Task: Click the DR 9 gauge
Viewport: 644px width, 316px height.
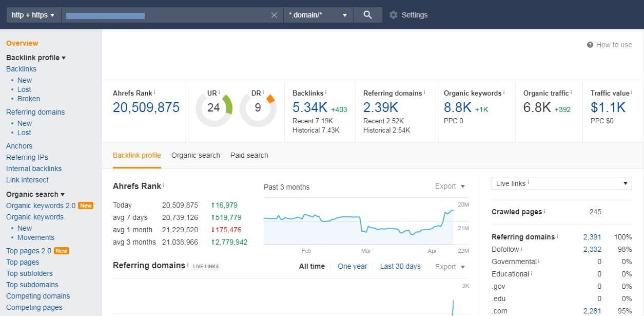Action: tap(258, 108)
